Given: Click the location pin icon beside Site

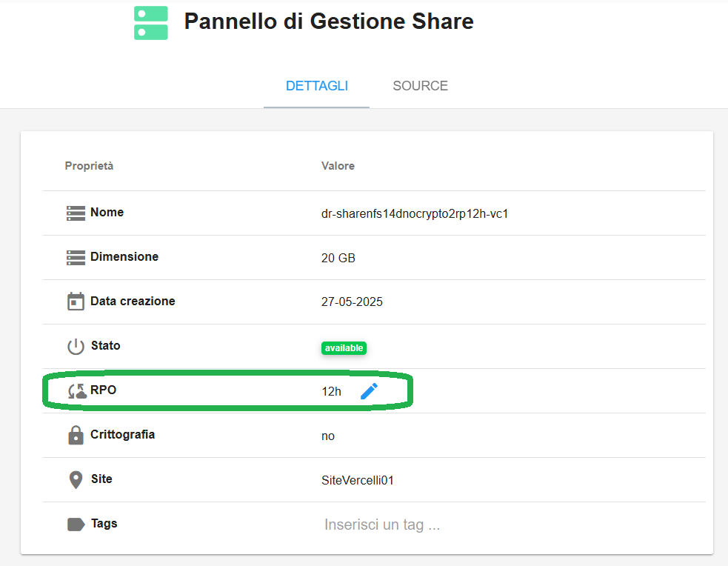Looking at the screenshot, I should click(x=76, y=480).
